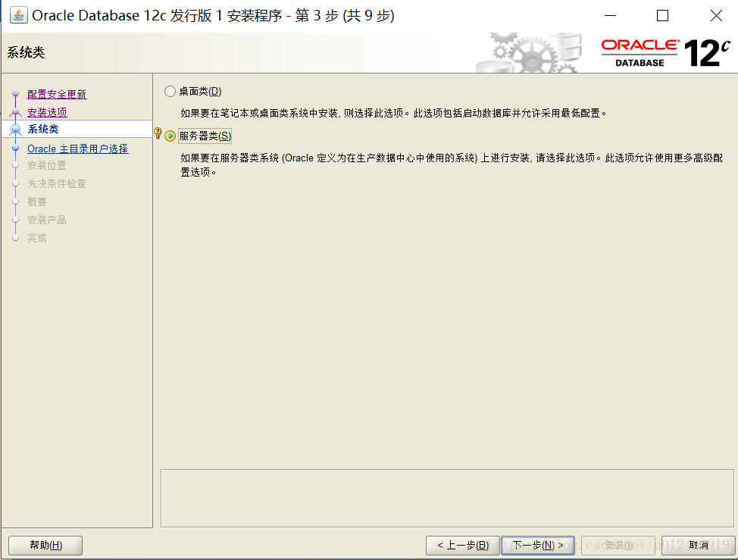Click the 安装选项 step bullet marker
The width and height of the screenshot is (738, 560).
[x=15, y=112]
